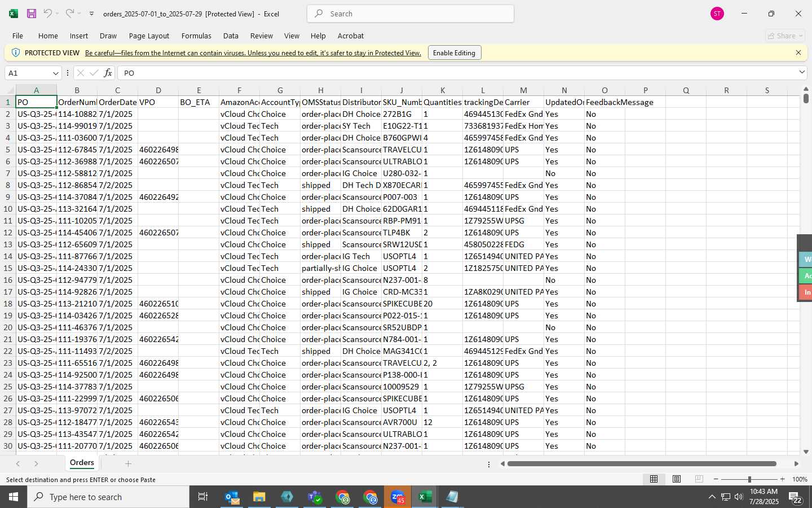Open Task View in taskbar

point(203,497)
